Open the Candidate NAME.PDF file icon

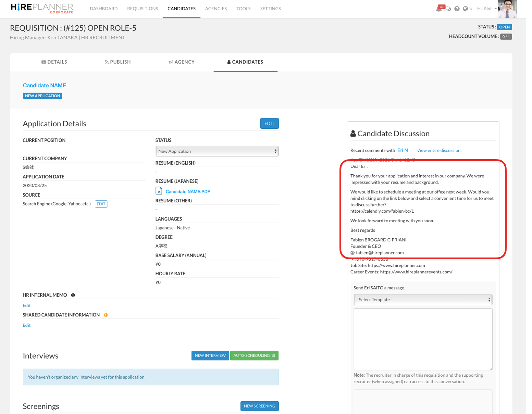pos(159,191)
